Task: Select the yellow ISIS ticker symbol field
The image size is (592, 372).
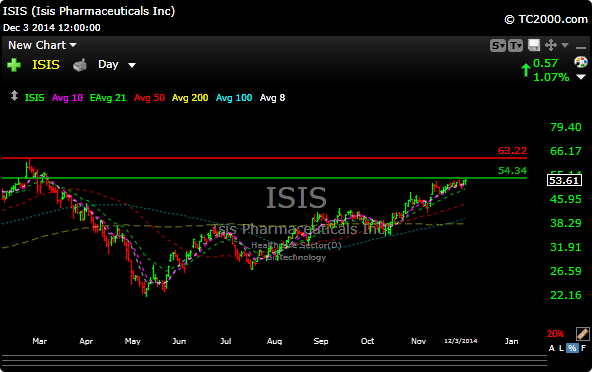Action: [x=46, y=65]
